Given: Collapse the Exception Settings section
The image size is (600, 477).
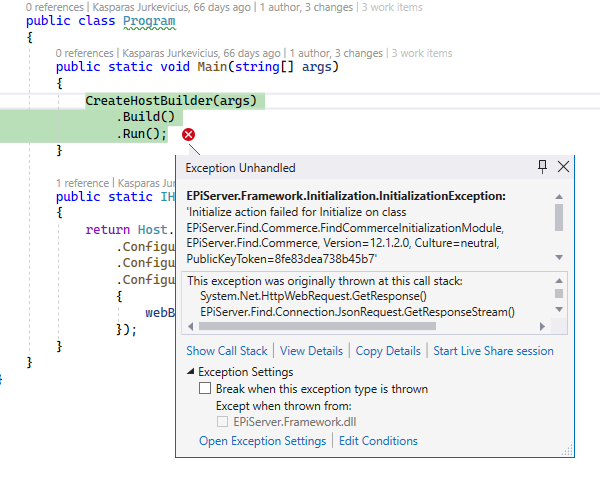Looking at the screenshot, I should click(192, 372).
